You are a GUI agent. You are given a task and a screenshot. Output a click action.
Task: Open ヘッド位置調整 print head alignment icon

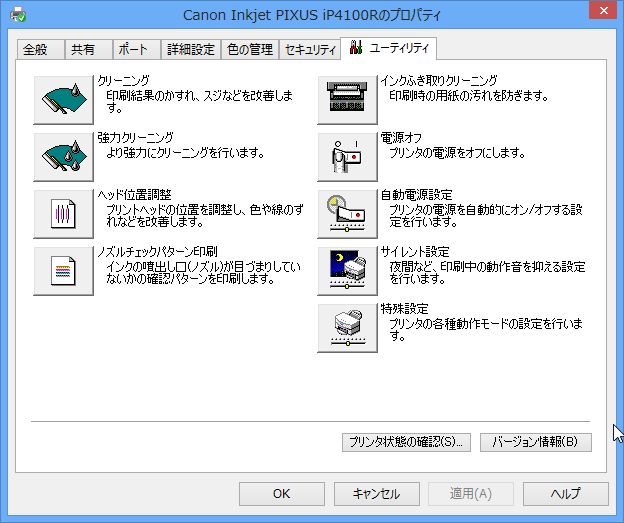tap(64, 214)
